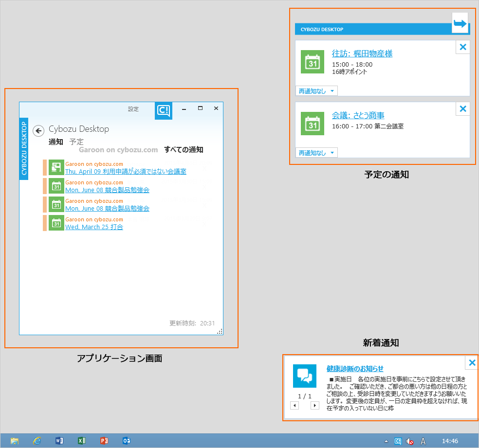Show hidden tray icons arrow
This screenshot has width=479, height=448.
[x=386, y=441]
